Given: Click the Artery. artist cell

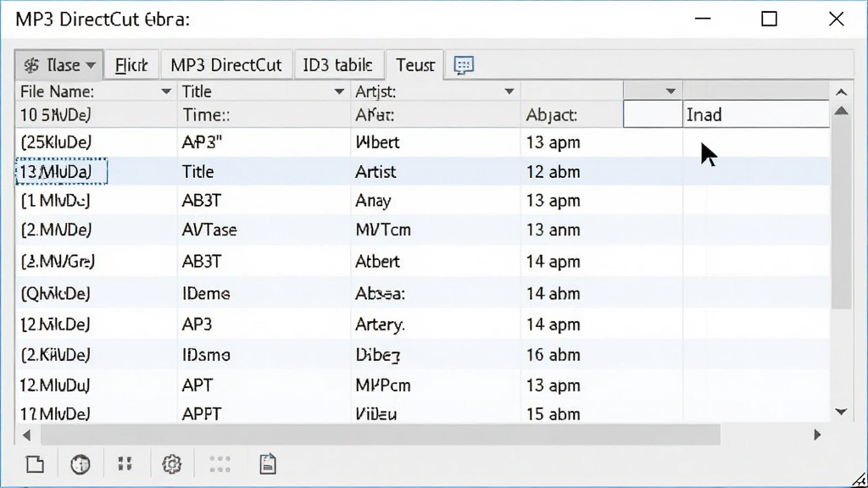Looking at the screenshot, I should pyautogui.click(x=435, y=324).
